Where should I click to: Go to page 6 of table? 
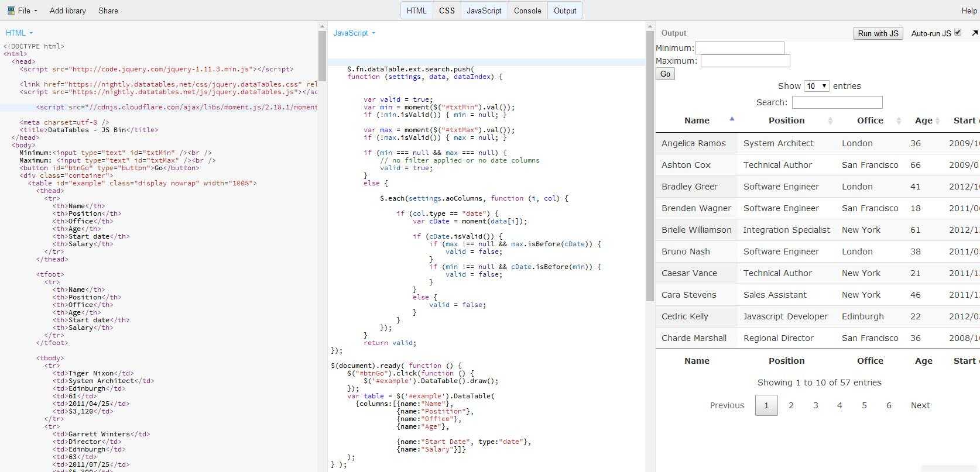(889, 405)
